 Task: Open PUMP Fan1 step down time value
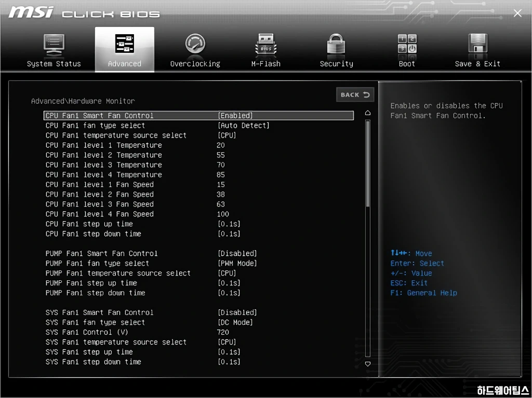click(x=229, y=293)
